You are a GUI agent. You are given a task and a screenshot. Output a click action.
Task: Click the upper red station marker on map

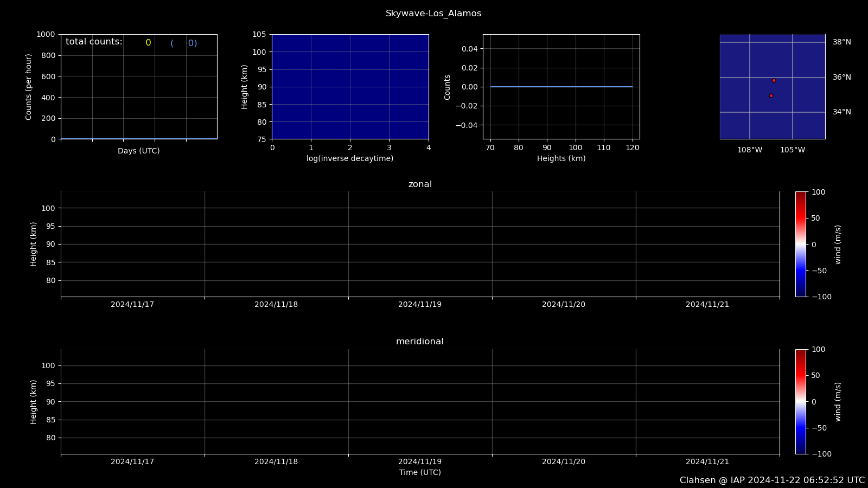(774, 80)
